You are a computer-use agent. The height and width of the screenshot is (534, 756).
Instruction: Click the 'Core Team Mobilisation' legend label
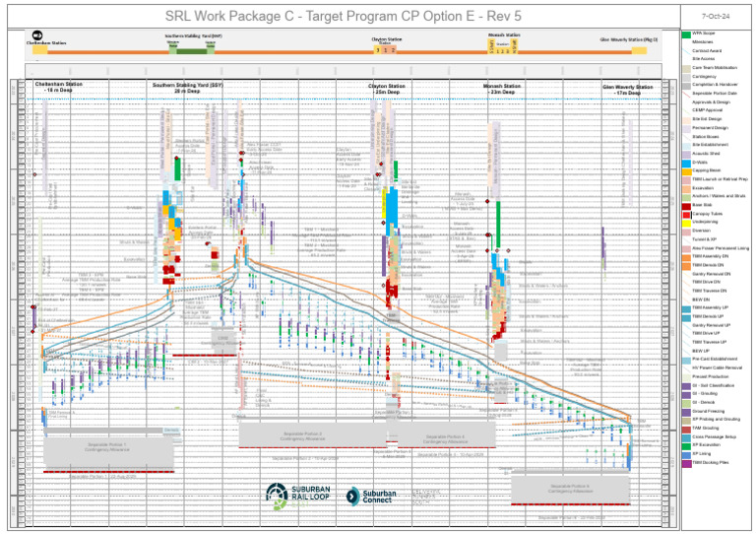tap(715, 68)
